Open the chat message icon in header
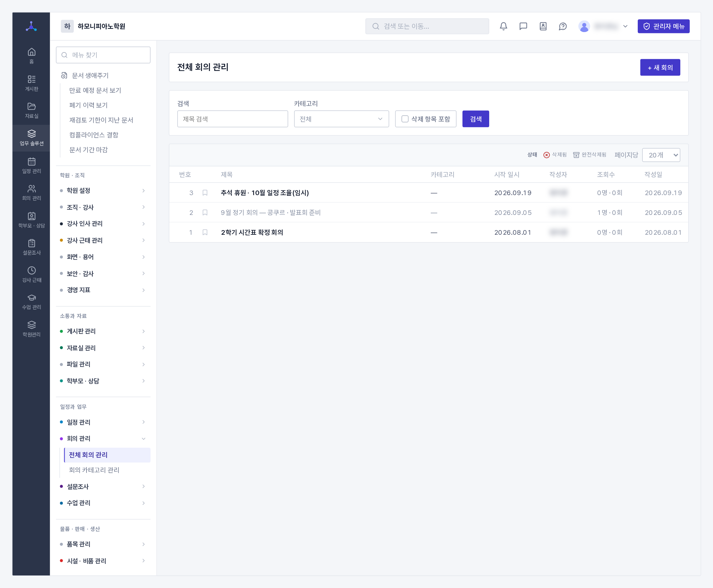The width and height of the screenshot is (713, 588). tap(523, 26)
